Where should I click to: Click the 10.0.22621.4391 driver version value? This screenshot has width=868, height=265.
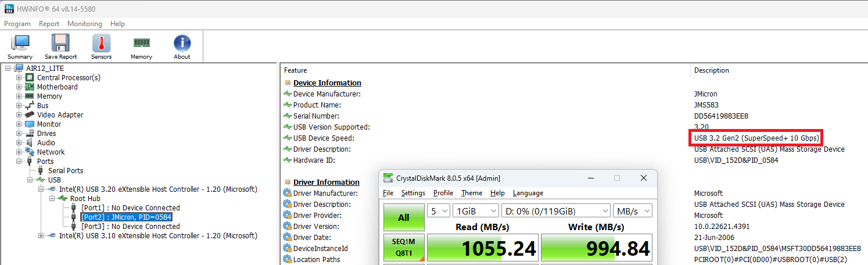pyautogui.click(x=722, y=226)
